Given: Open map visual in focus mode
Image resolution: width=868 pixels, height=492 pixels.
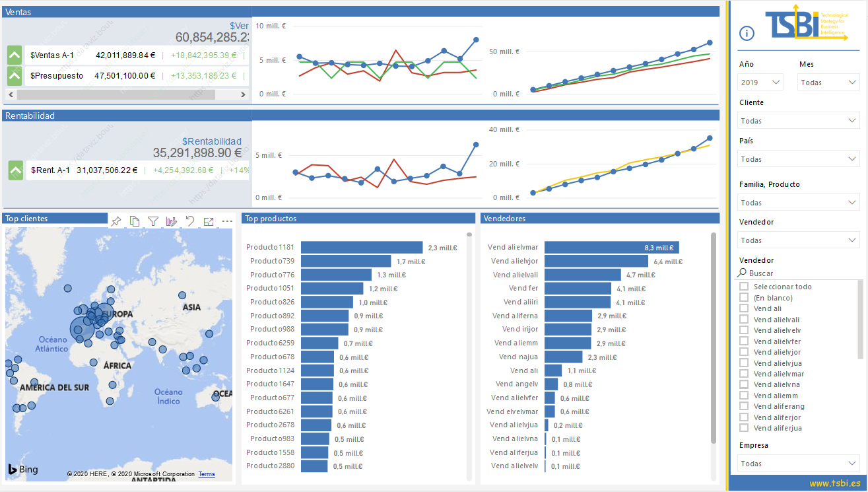Looking at the screenshot, I should [209, 221].
